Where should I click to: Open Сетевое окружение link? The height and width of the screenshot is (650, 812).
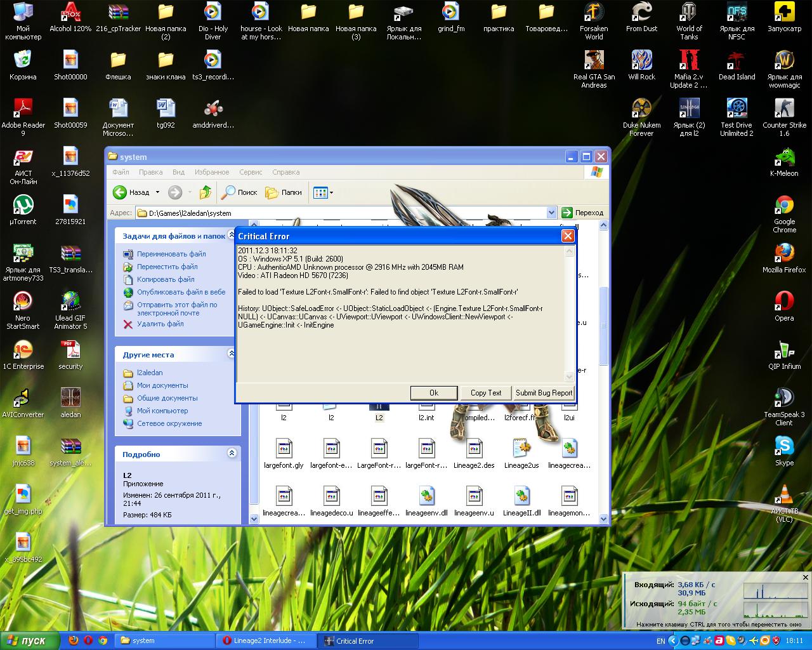[169, 423]
